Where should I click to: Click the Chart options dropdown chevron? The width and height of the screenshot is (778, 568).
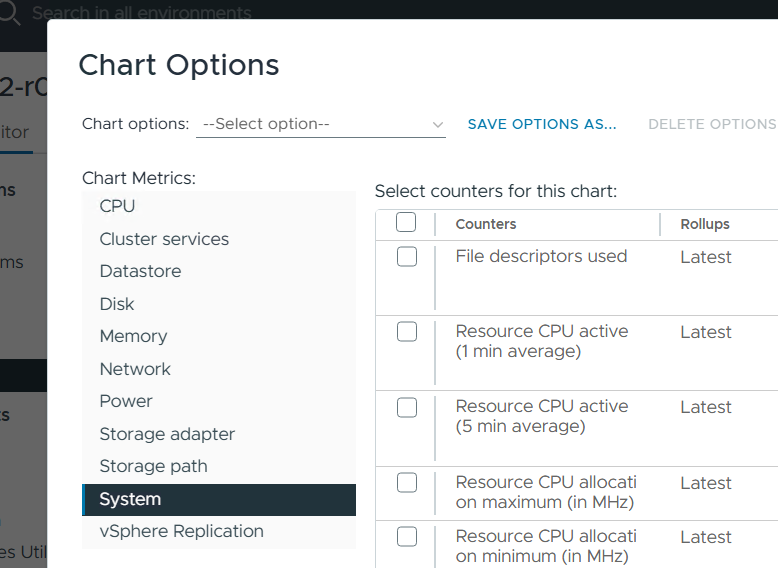(437, 125)
